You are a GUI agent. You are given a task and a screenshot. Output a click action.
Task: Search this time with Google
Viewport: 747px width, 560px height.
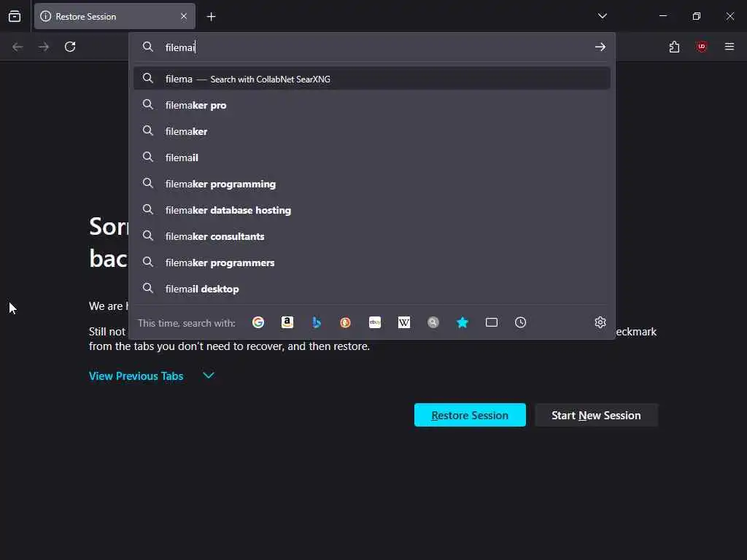tap(258, 322)
